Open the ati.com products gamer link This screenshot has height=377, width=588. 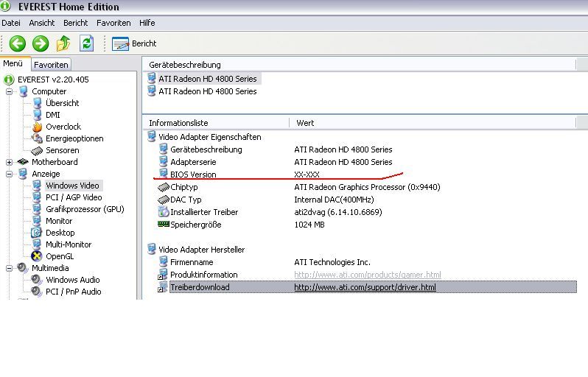pos(368,275)
